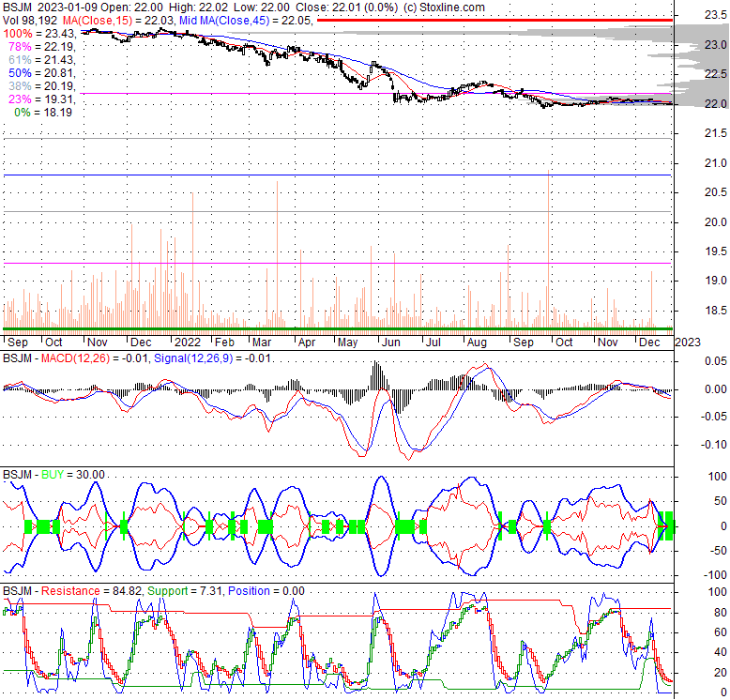Screen dimensions: 730x700
Task: Click the Feb label on time axis
Action: (x=224, y=342)
